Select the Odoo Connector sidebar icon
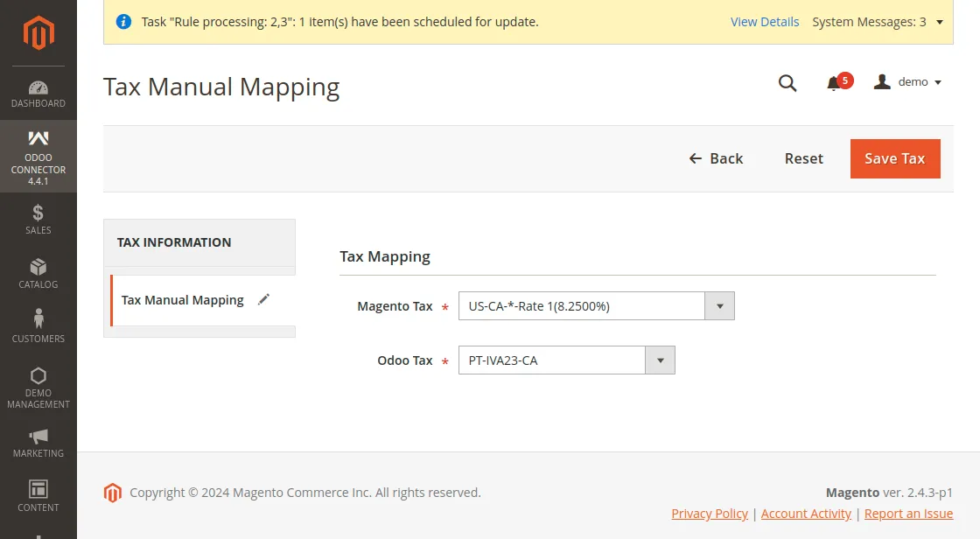Image resolution: width=980 pixels, height=539 pixels. click(x=38, y=157)
